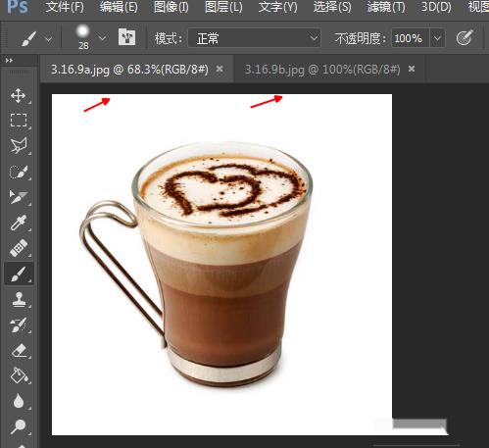Switch to the 3.16.9b.jpg tab
The height and width of the screenshot is (448, 489).
coord(322,70)
